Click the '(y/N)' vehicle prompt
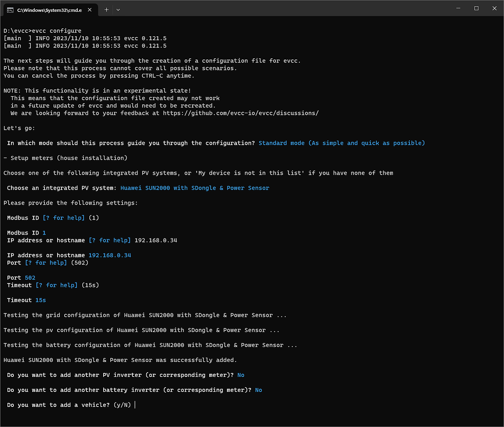 122,405
